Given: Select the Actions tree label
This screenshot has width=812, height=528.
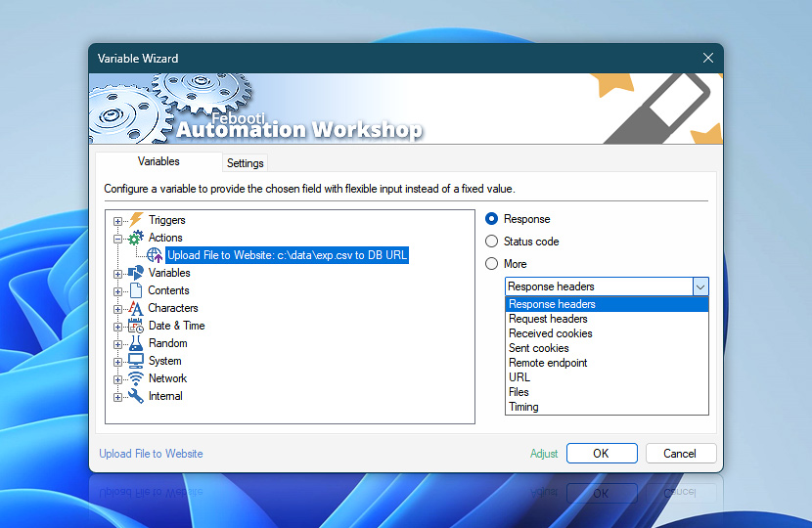Looking at the screenshot, I should pyautogui.click(x=165, y=238).
